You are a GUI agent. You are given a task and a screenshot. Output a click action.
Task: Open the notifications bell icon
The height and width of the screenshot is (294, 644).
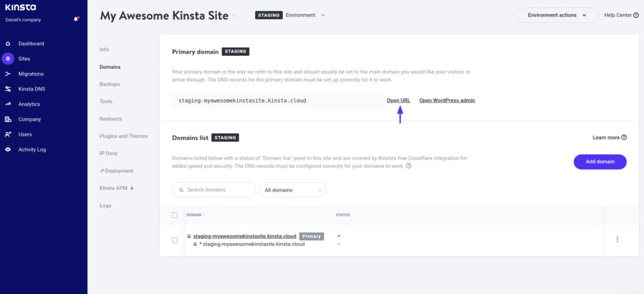coord(76,19)
